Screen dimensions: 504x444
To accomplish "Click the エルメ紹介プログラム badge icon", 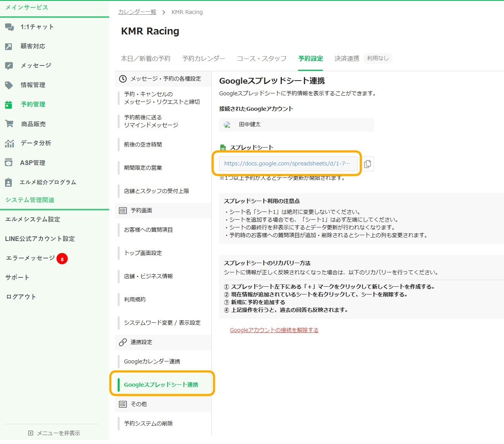I will coord(9,182).
